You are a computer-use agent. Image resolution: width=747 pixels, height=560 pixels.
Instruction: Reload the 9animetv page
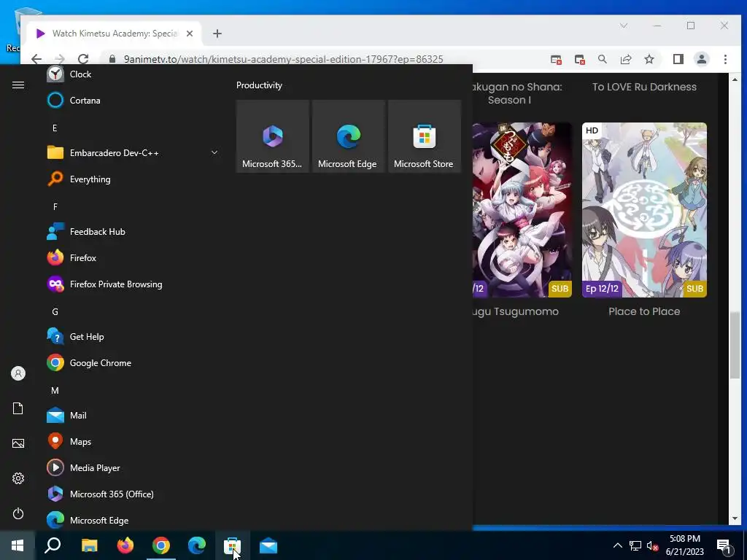pos(83,59)
